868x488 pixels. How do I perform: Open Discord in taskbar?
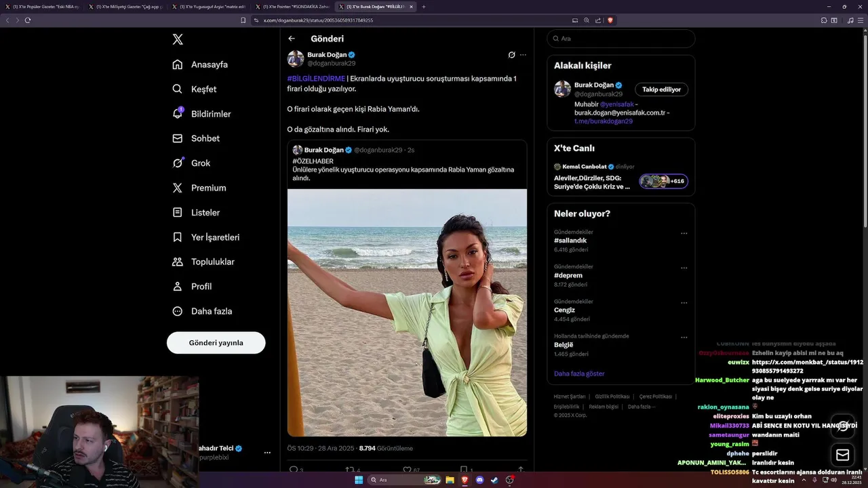pos(480,480)
